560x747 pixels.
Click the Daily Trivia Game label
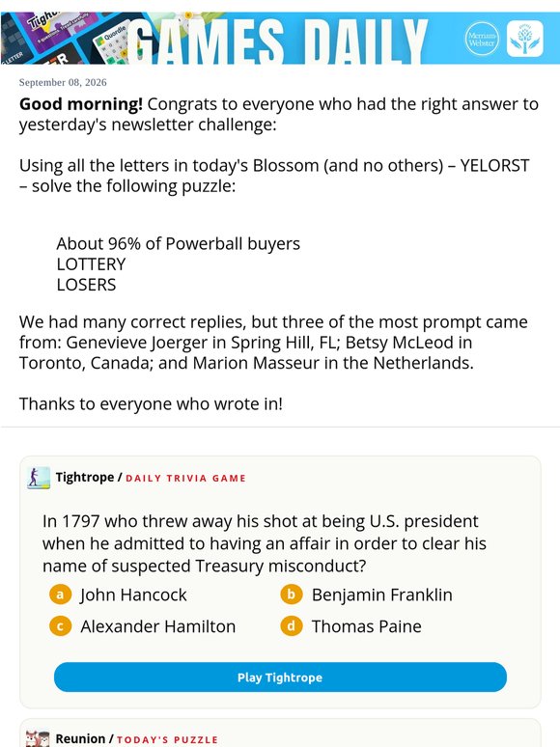click(x=186, y=479)
